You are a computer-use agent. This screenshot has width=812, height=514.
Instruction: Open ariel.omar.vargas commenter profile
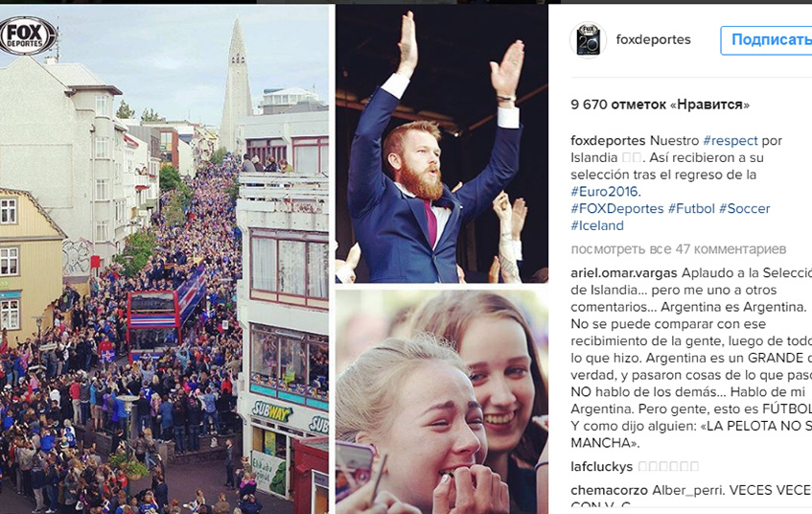pyautogui.click(x=623, y=273)
